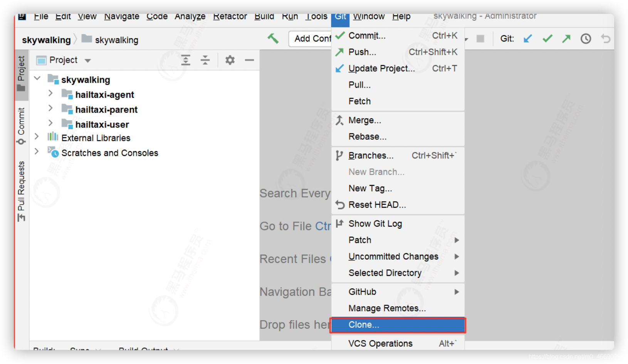Viewport: 628px width, 364px height.
Task: Open the Edit menu
Action: pyautogui.click(x=63, y=17)
